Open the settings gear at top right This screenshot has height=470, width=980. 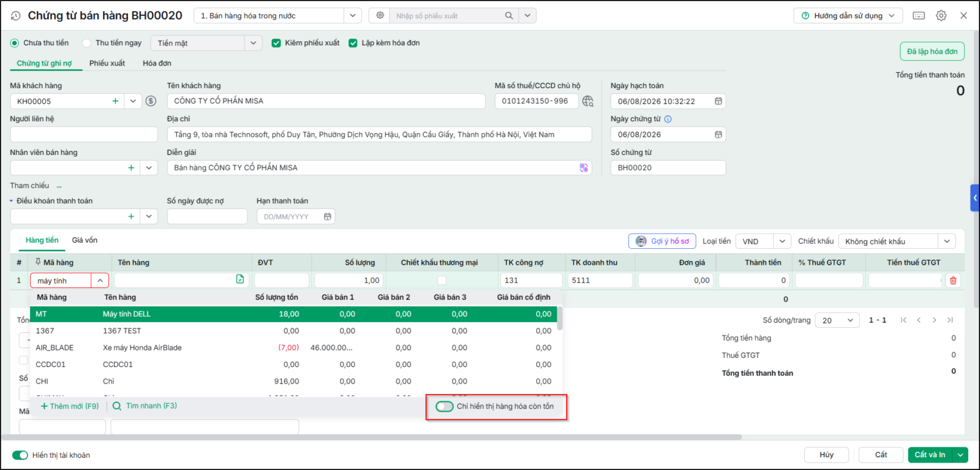[941, 16]
